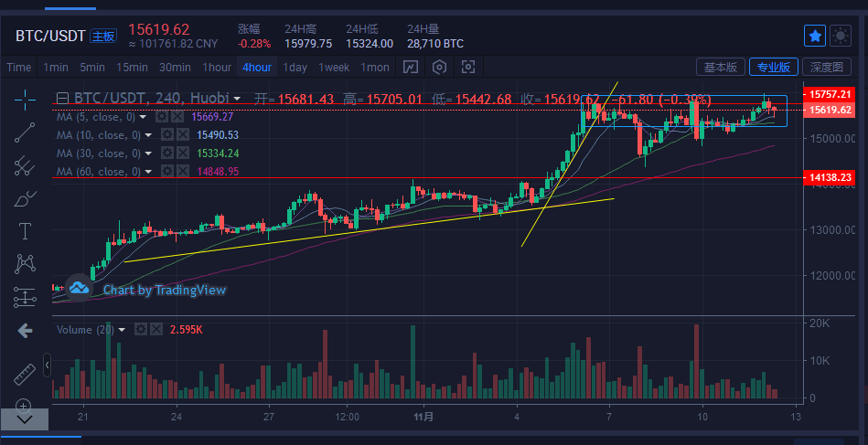Open the indicators chart icon in toolbar
The image size is (868, 445).
tap(411, 67)
